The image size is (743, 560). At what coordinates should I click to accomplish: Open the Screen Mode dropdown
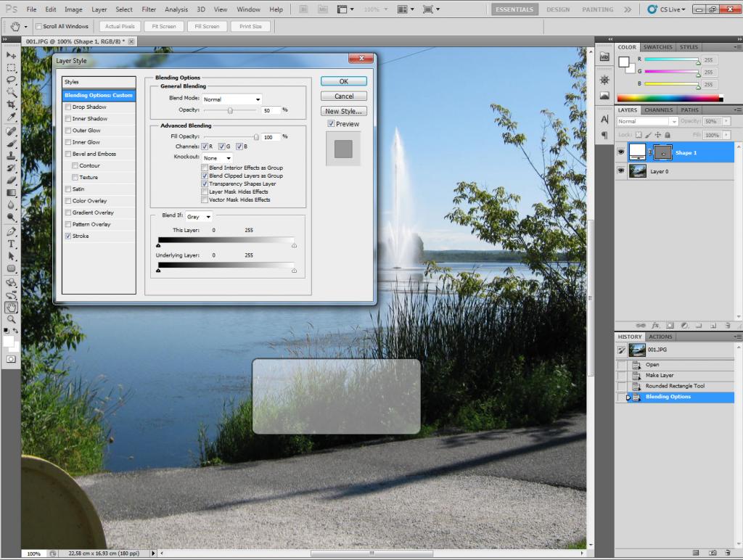(x=431, y=9)
